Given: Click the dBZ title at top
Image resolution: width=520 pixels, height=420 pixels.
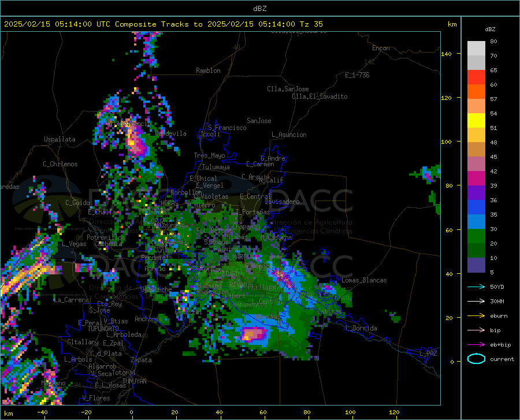Looking at the screenshot, I should [259, 9].
